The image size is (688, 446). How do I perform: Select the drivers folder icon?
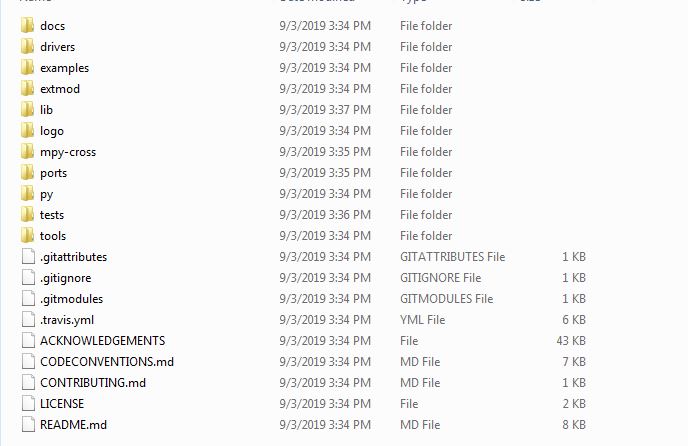point(27,47)
